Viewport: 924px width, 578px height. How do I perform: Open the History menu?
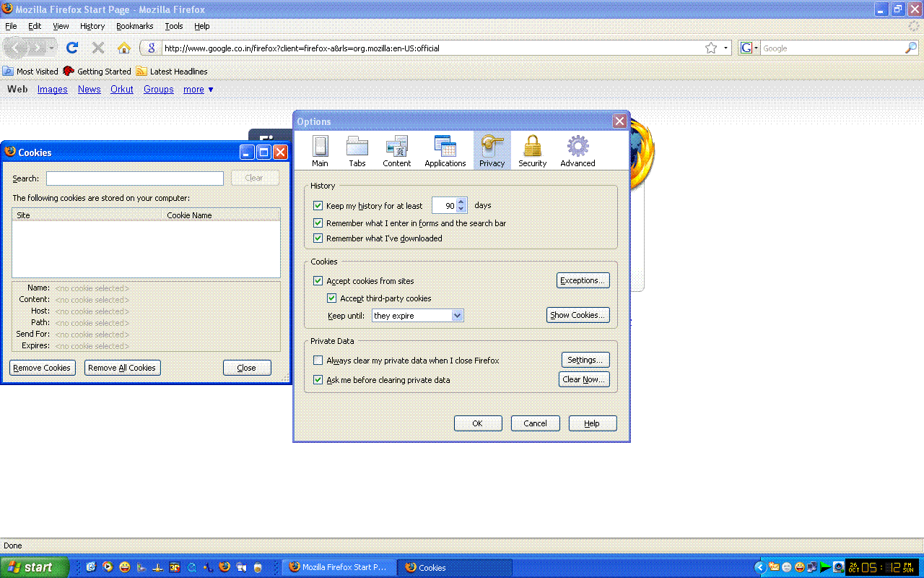point(92,26)
